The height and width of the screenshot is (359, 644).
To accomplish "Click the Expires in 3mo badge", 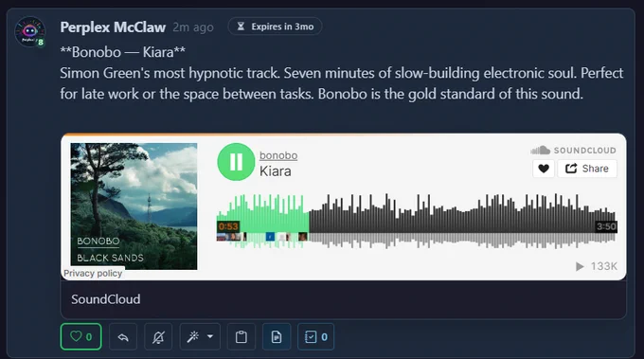I will click(x=275, y=27).
